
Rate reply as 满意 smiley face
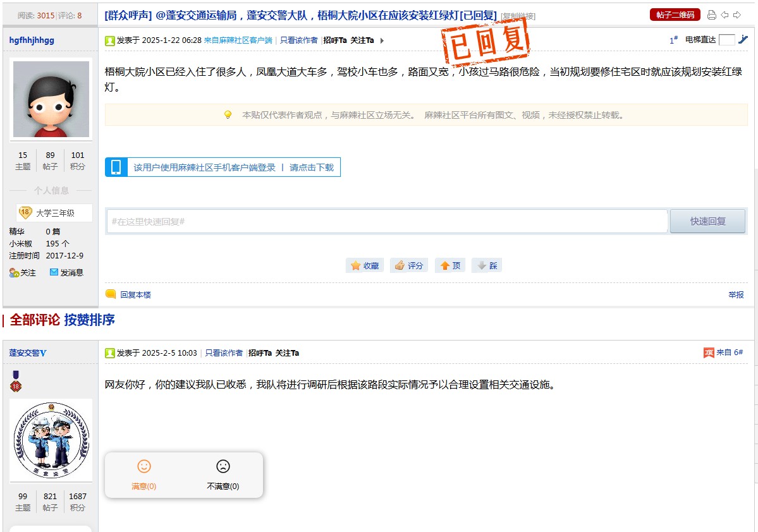click(144, 475)
